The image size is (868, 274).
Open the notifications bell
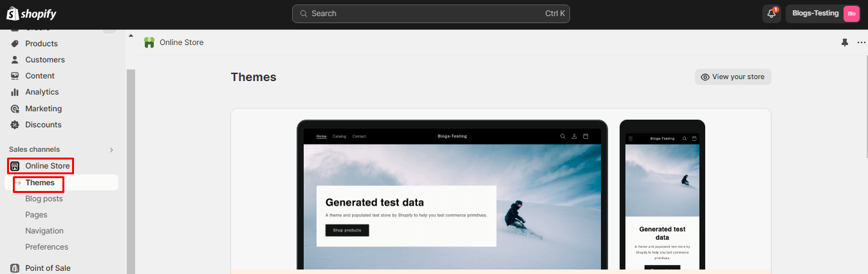[x=771, y=14]
